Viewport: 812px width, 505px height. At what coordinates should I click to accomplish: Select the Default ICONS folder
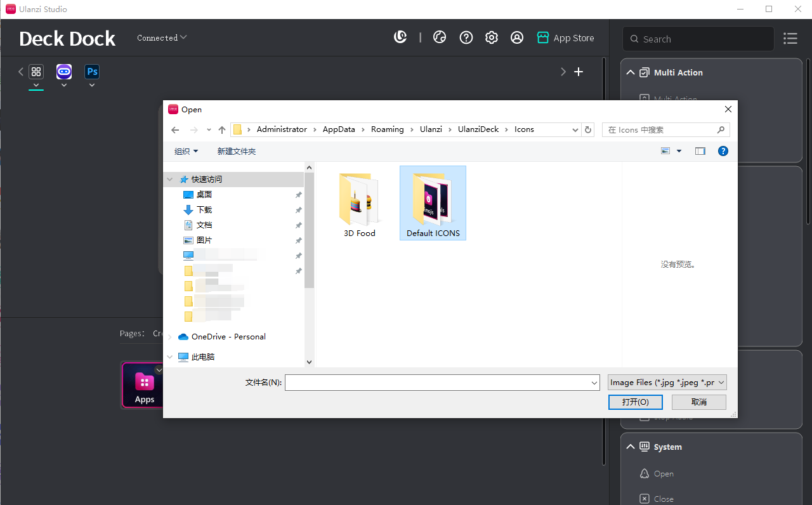(433, 203)
